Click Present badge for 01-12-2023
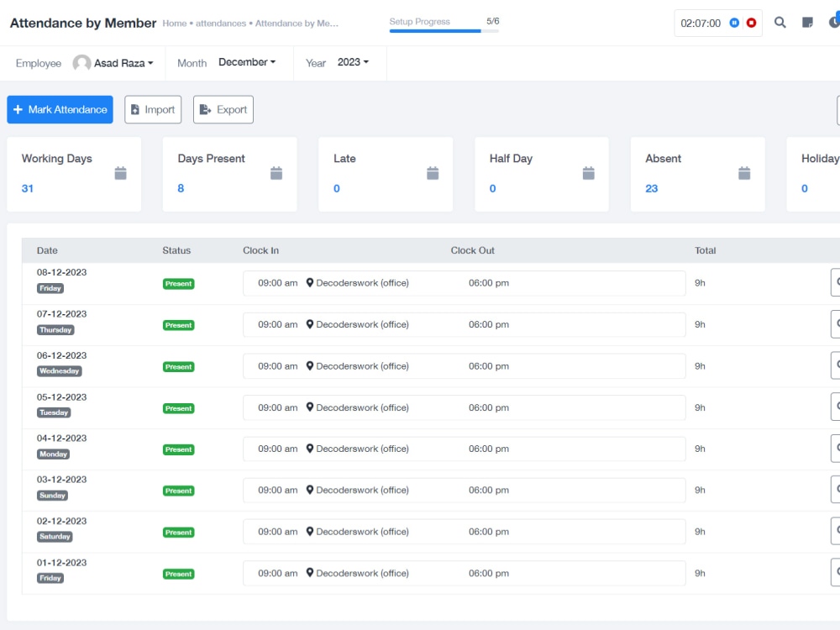 click(178, 574)
